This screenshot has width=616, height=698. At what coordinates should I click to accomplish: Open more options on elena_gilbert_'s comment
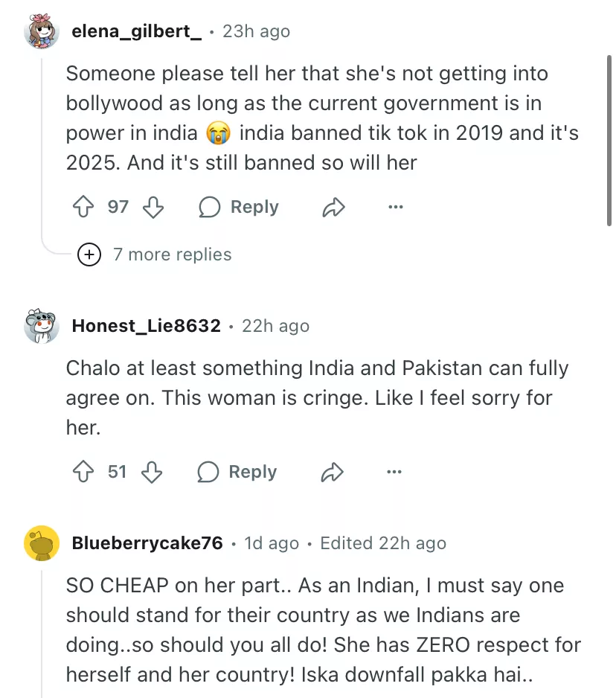pyautogui.click(x=395, y=207)
